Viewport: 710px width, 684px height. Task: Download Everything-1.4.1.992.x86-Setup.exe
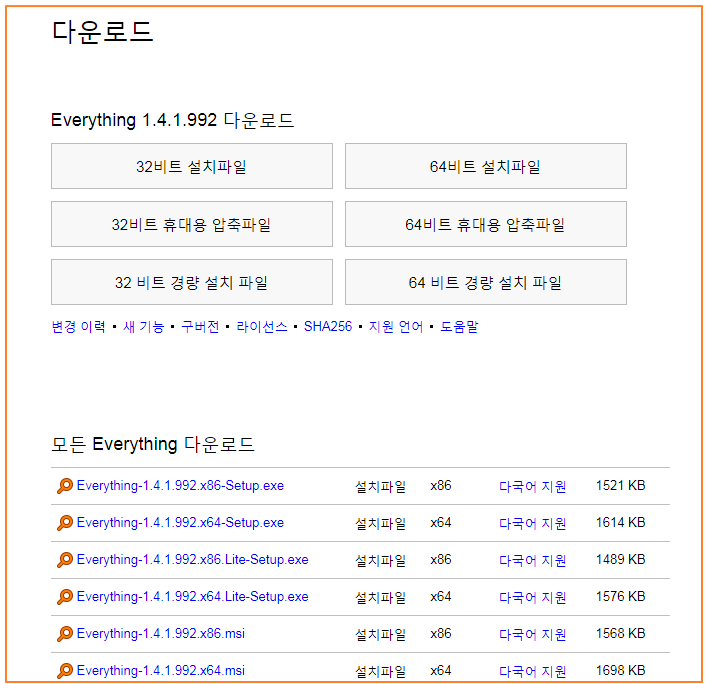180,486
